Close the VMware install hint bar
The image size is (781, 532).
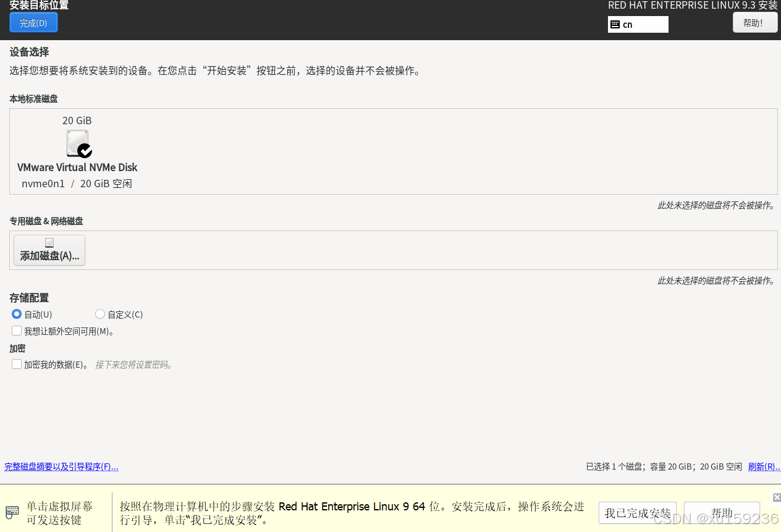coord(777,497)
